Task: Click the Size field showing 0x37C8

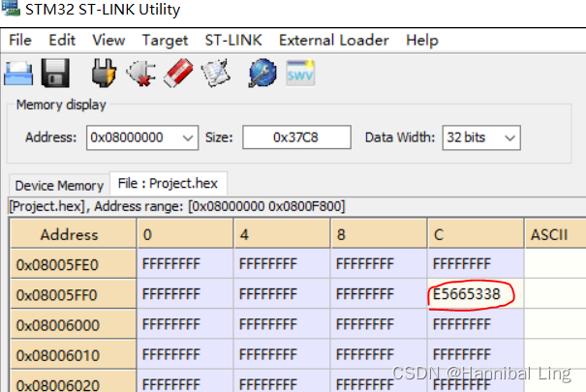Action: tap(296, 137)
